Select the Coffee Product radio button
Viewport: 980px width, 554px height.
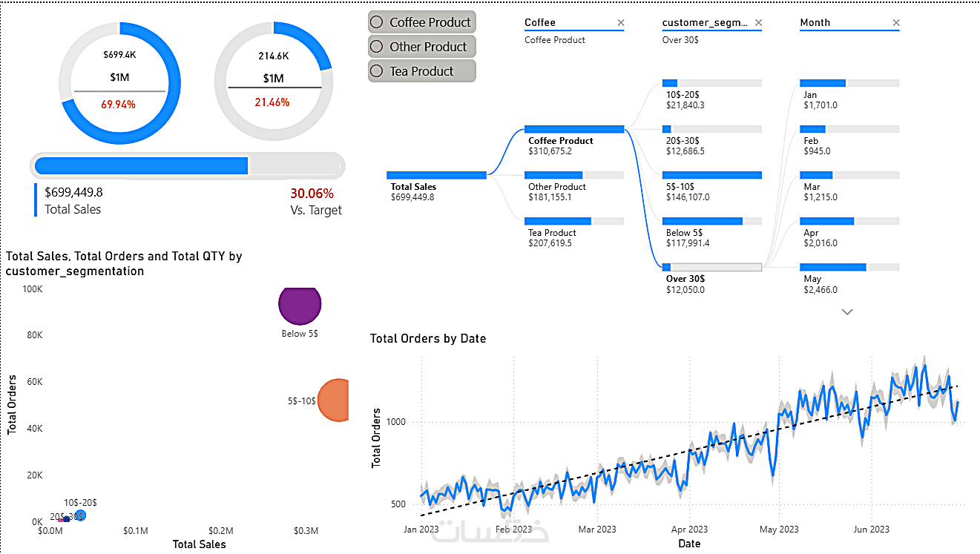pos(376,22)
